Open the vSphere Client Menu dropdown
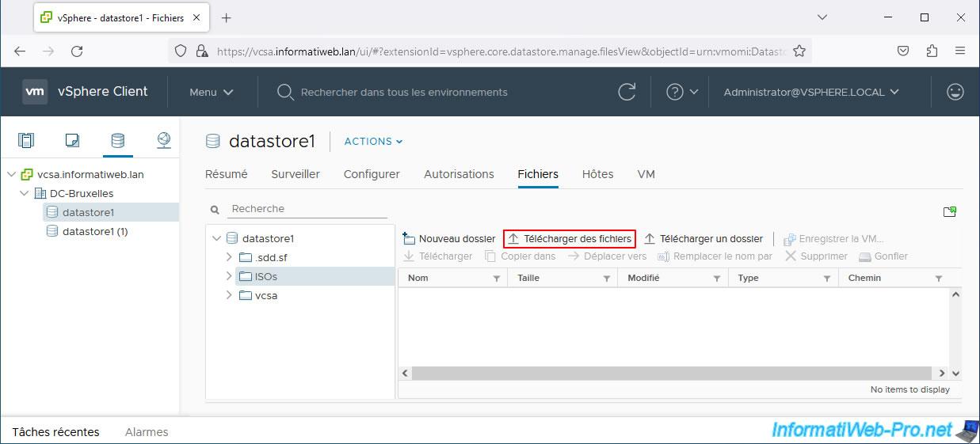 tap(211, 92)
